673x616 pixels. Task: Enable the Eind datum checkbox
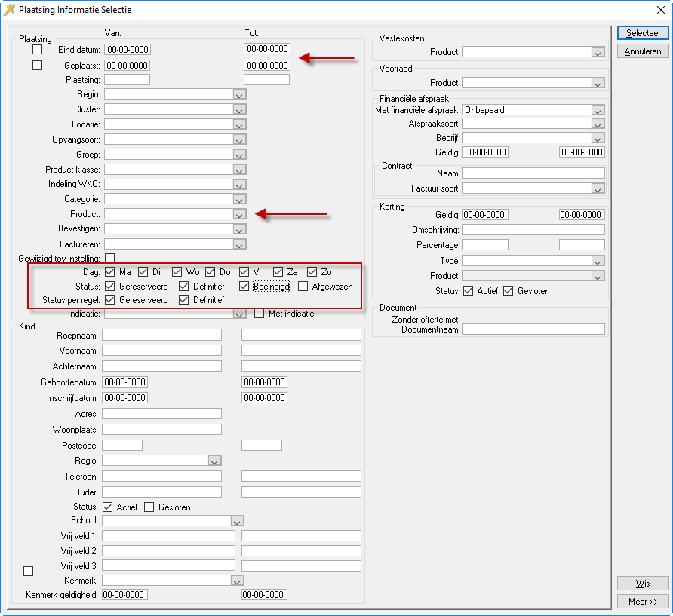click(37, 50)
